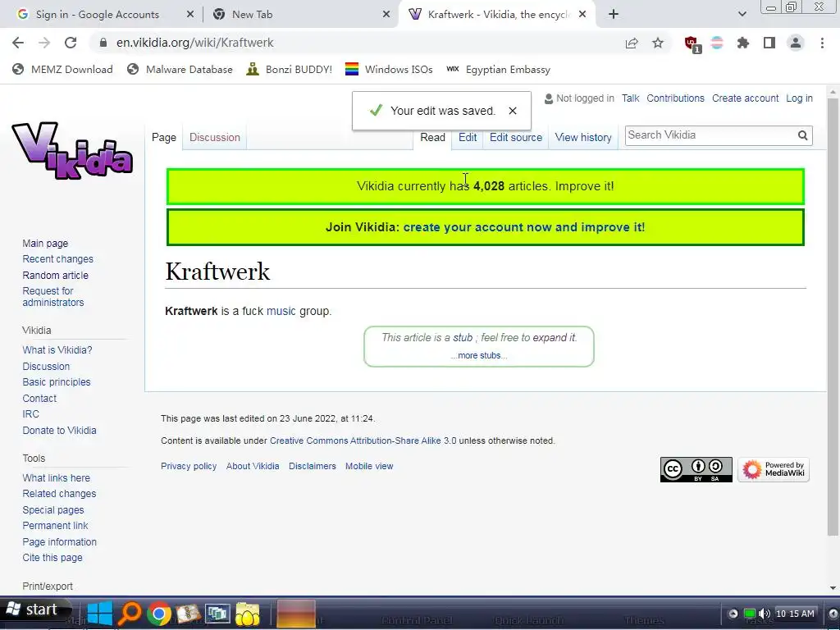Open Random article in sidebar
840x630 pixels.
55,276
